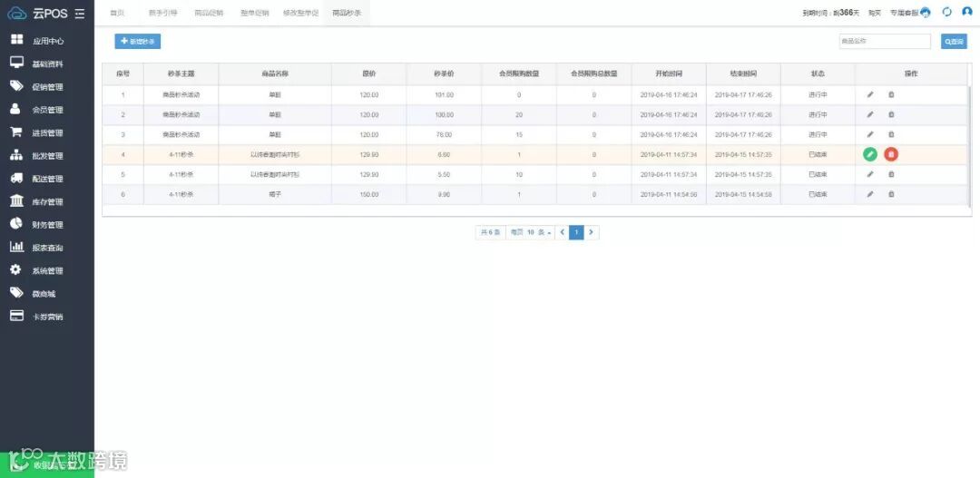
Task: Open the user account avatar icon
Action: coord(967,12)
